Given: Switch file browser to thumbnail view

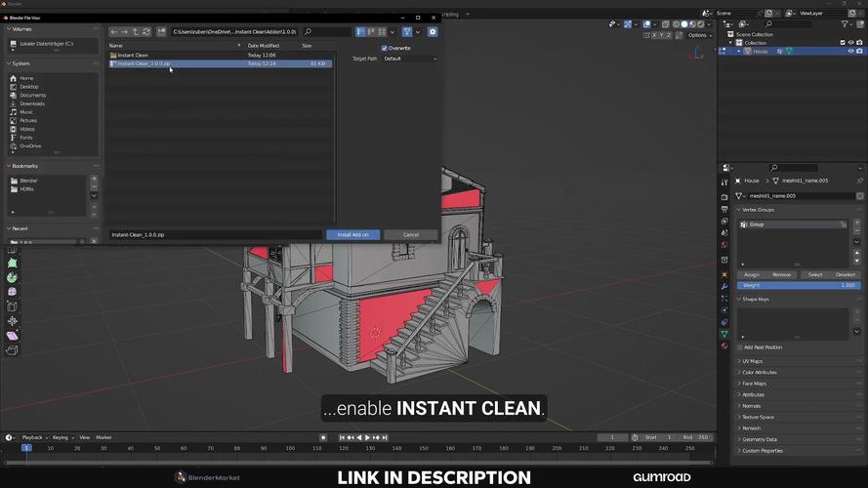Looking at the screenshot, I should coord(382,32).
